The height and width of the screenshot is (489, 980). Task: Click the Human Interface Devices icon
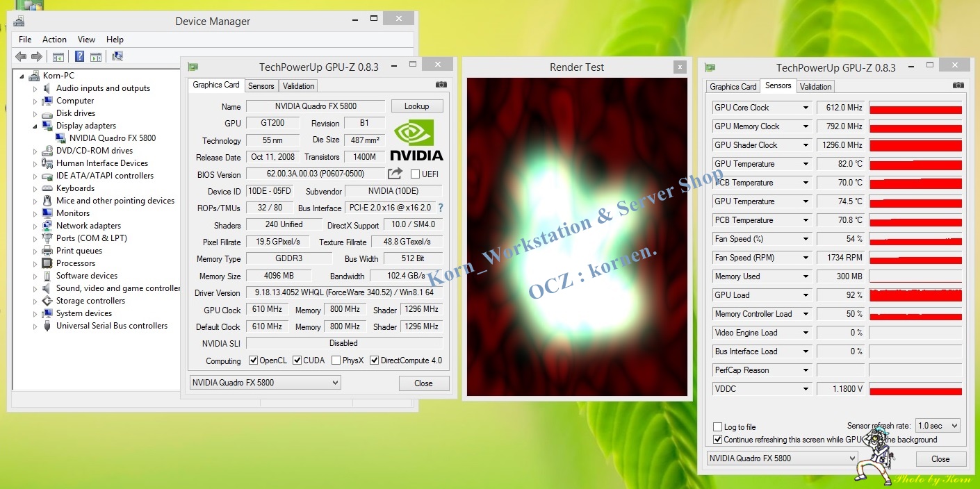(x=47, y=163)
